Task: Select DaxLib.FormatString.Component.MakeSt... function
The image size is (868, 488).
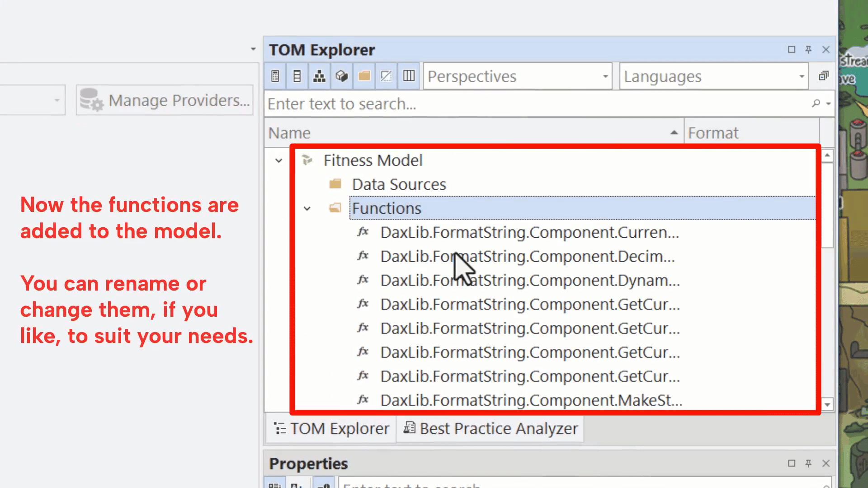Action: 531,400
